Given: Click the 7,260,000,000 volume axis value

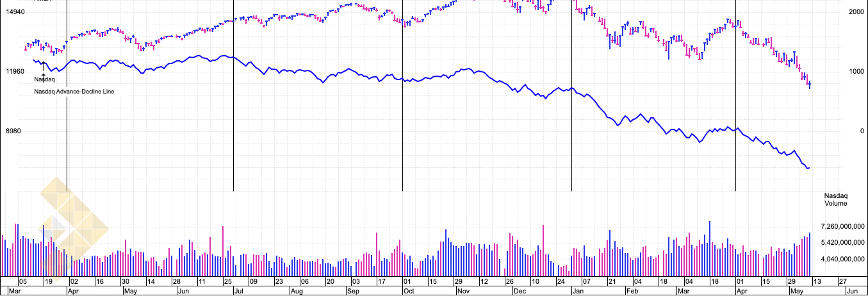Looking at the screenshot, I should 843,227.
